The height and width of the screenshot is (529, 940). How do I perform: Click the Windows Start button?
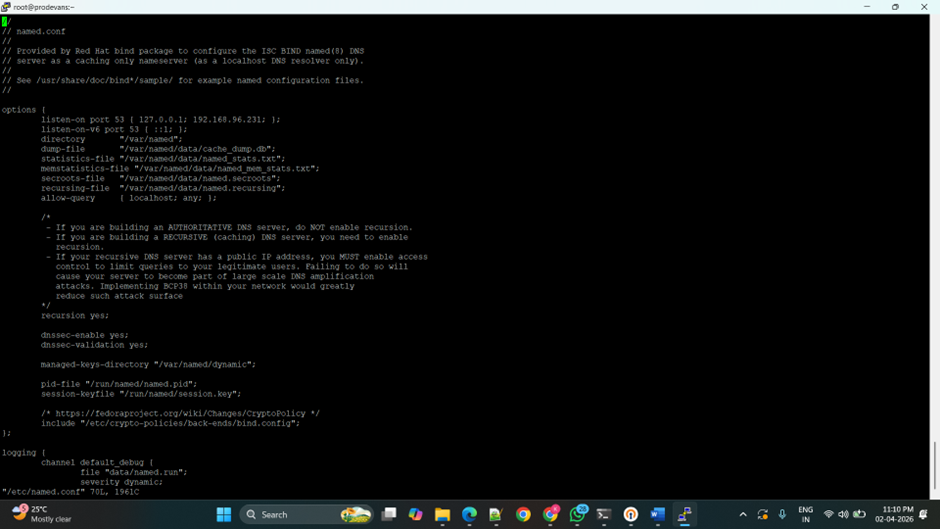pyautogui.click(x=224, y=514)
